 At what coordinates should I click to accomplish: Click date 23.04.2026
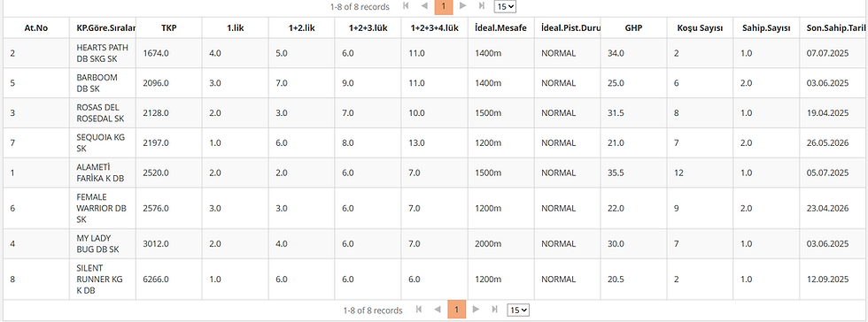[x=827, y=208]
